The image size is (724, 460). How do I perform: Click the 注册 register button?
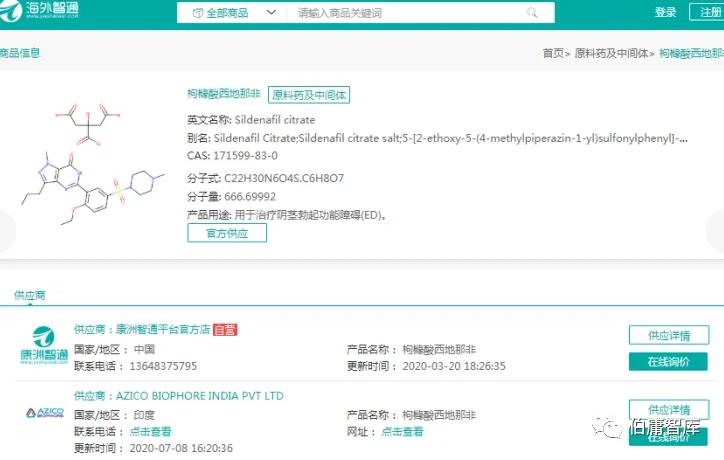(x=708, y=12)
